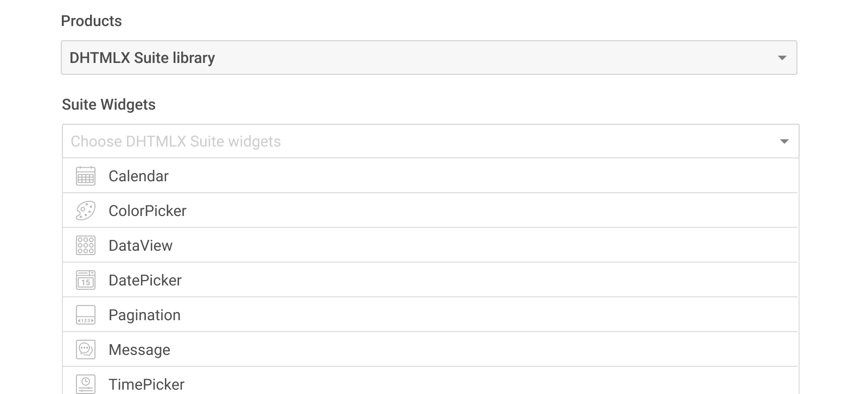Choose Message from the widget list
The image size is (868, 394).
[139, 349]
